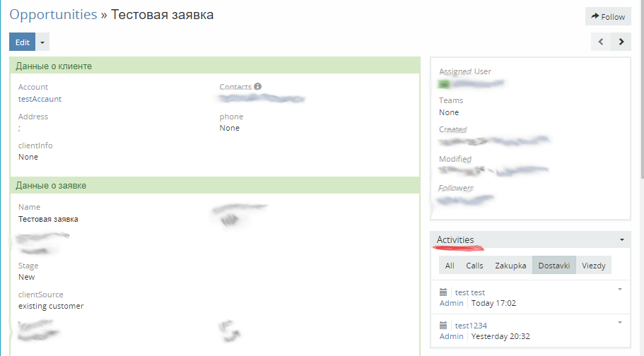Switch to the All activities tab
644x356 pixels.
pos(450,266)
